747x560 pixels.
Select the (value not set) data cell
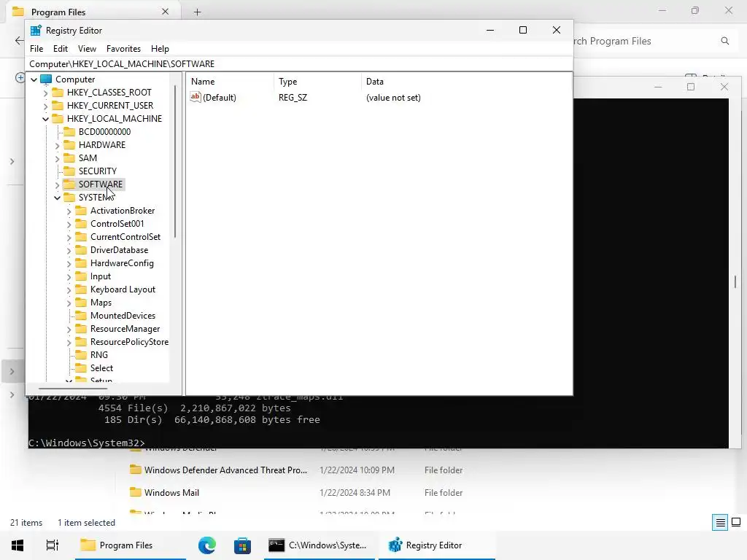[393, 98]
